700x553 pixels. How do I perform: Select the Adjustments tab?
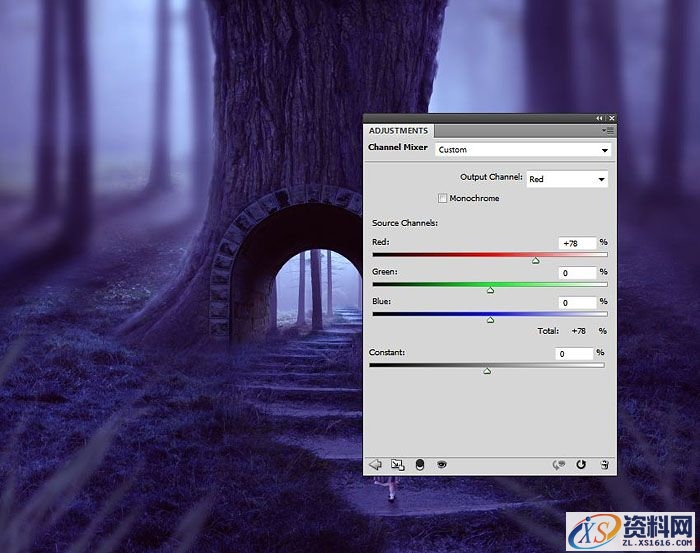coord(398,130)
